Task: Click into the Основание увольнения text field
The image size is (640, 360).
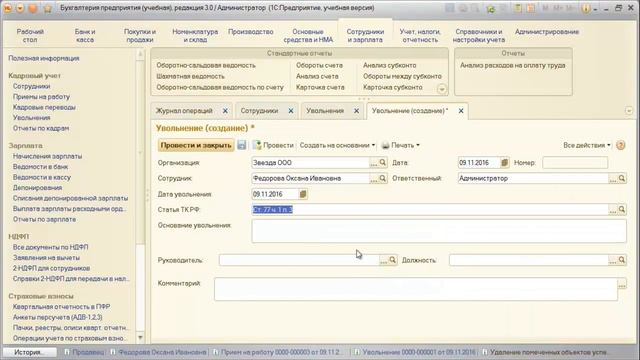Action: [x=439, y=231]
